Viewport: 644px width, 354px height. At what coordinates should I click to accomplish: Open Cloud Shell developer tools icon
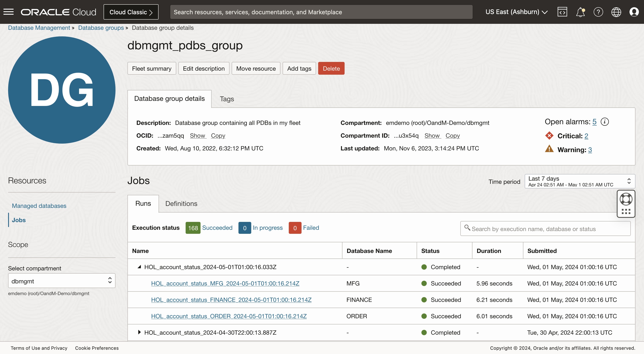562,12
